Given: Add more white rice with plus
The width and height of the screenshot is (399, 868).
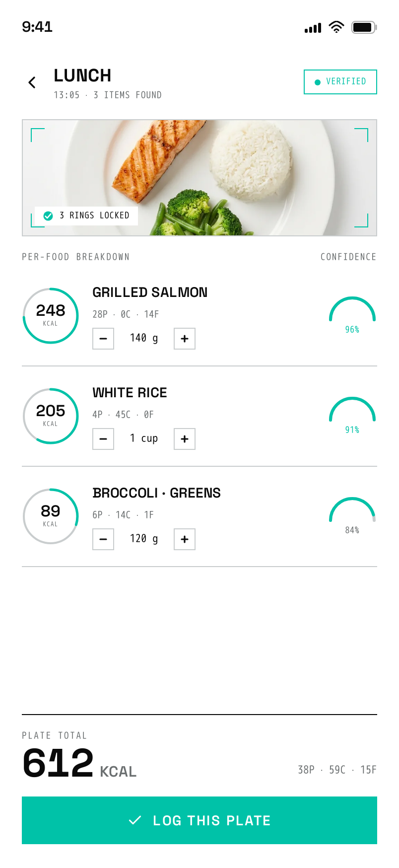Looking at the screenshot, I should point(185,439).
